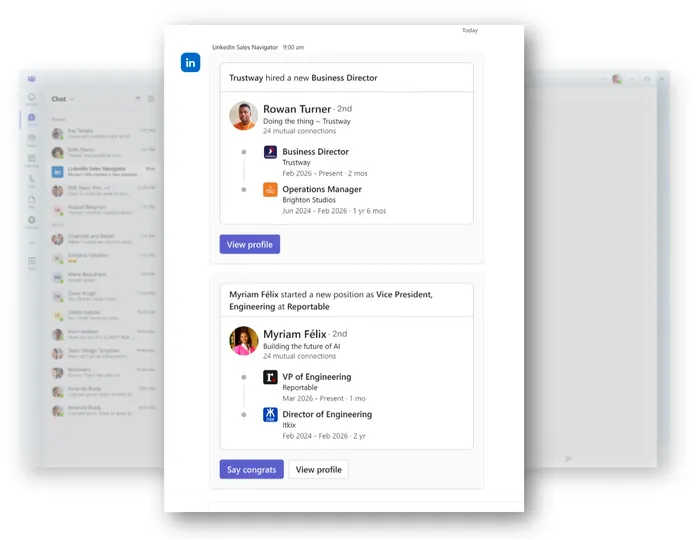Image resolution: width=700 pixels, height=540 pixels.
Task: Close the background Teams window
Action: (662, 79)
